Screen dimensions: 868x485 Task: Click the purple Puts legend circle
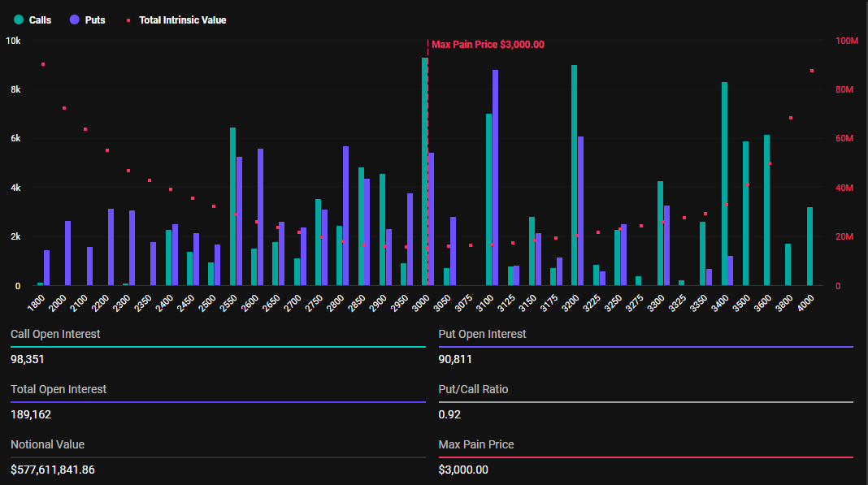[x=75, y=20]
